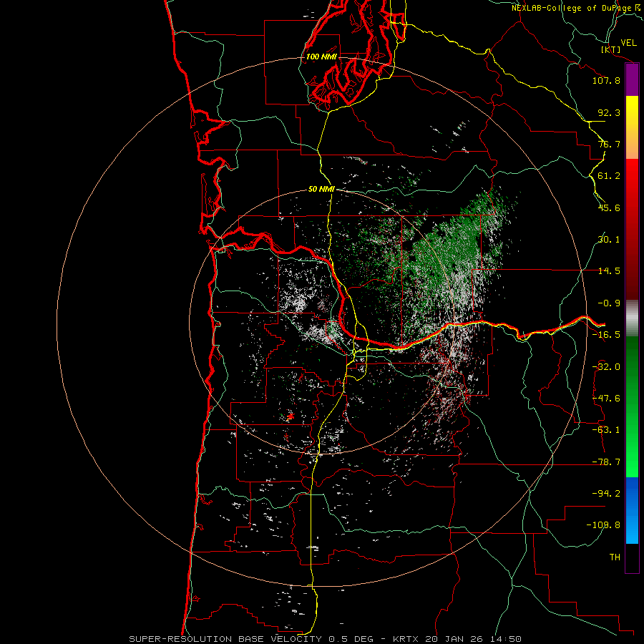The width and height of the screenshot is (644, 644).
Task: Click the [KT] units label
Action: (x=611, y=49)
